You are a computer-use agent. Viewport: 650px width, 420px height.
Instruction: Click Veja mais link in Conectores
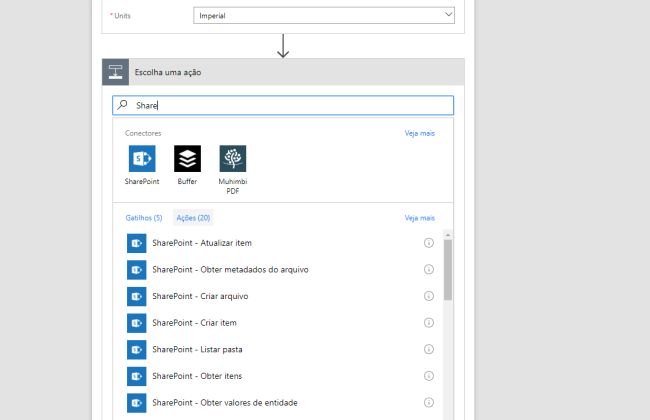point(420,133)
